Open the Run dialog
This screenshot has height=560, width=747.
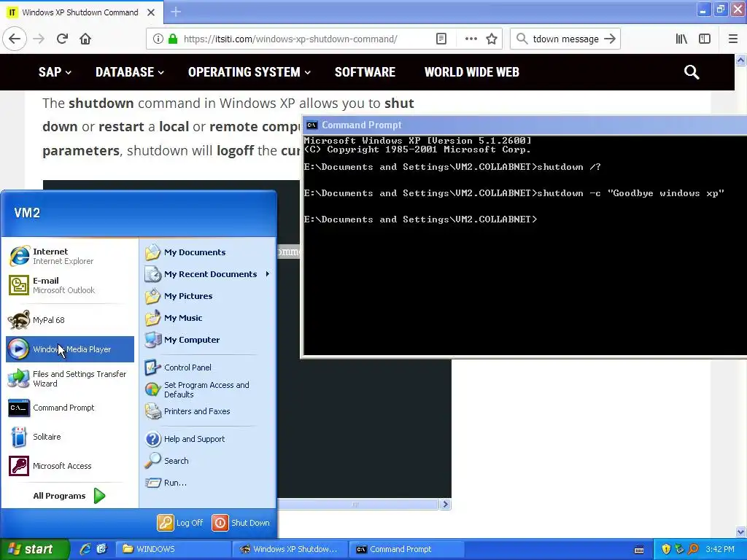click(x=207, y=483)
